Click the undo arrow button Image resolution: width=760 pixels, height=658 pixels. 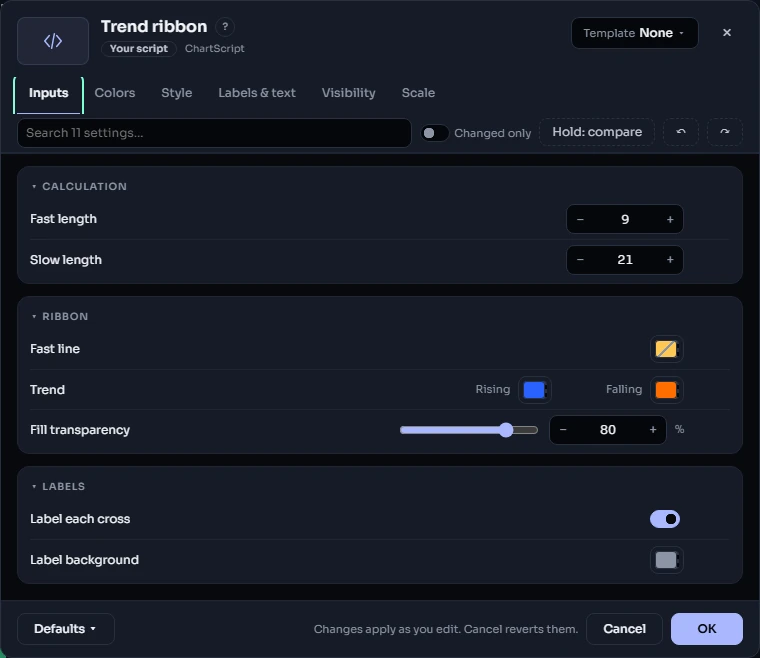pyautogui.click(x=681, y=132)
